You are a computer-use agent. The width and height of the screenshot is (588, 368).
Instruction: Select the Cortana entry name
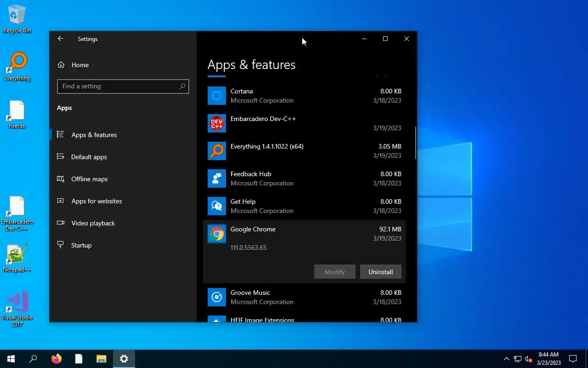[242, 91]
